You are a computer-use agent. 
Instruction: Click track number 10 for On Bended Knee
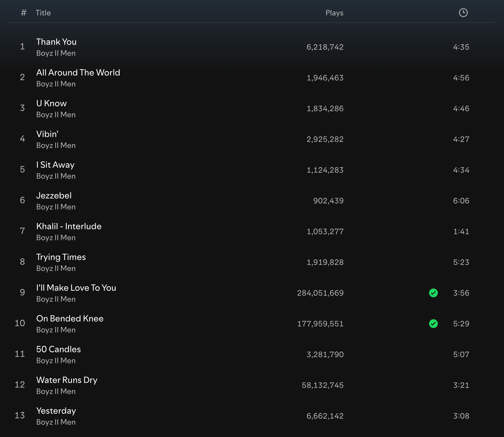(20, 323)
